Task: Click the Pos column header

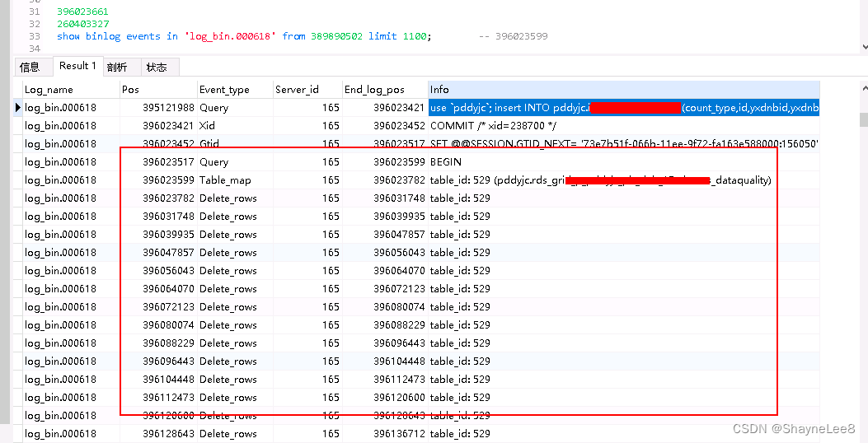Action: tap(157, 90)
